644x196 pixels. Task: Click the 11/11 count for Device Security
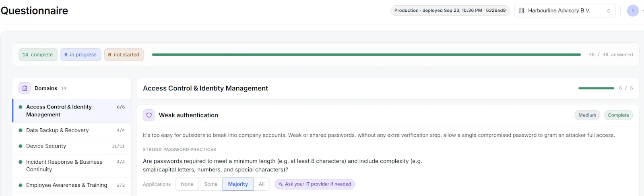118,146
